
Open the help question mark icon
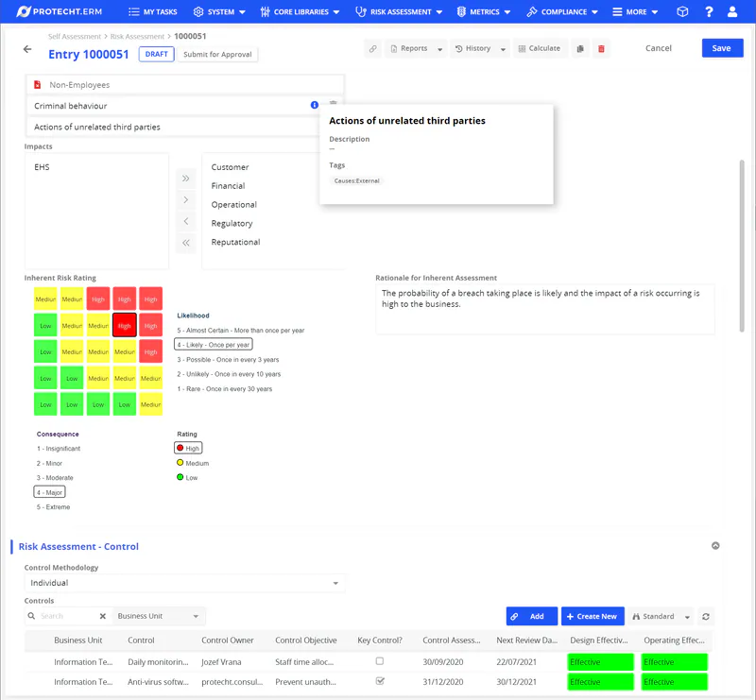(709, 12)
